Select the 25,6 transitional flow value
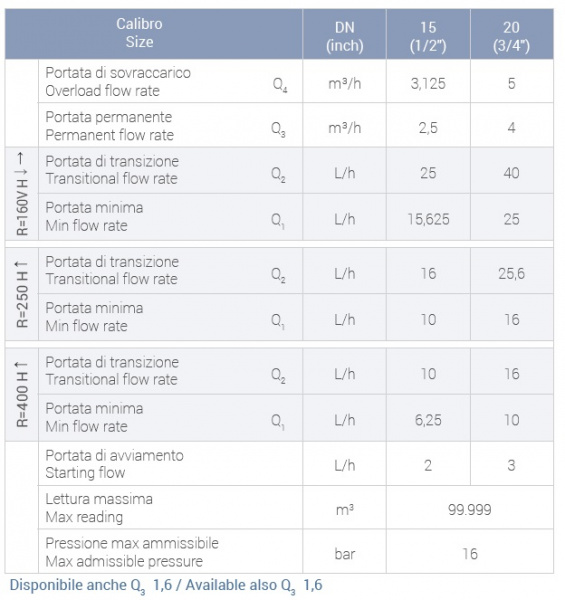565x600 pixels. click(511, 274)
